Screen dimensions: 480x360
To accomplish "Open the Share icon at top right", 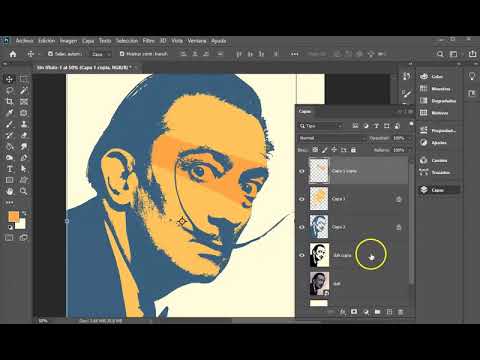I will pos(472,54).
